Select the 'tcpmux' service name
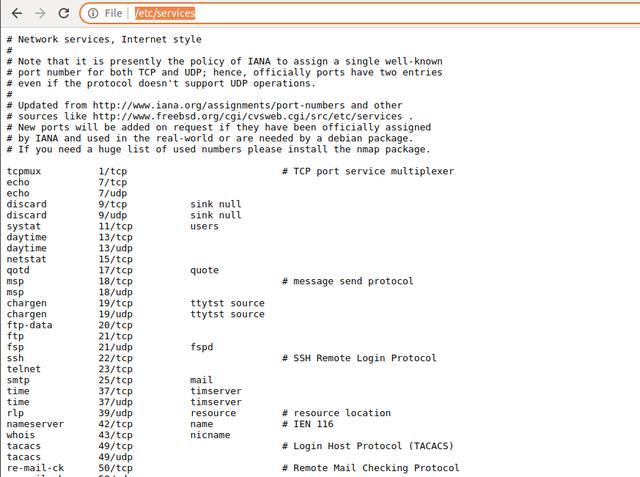Viewport: 640px width, 477px height. [24, 171]
